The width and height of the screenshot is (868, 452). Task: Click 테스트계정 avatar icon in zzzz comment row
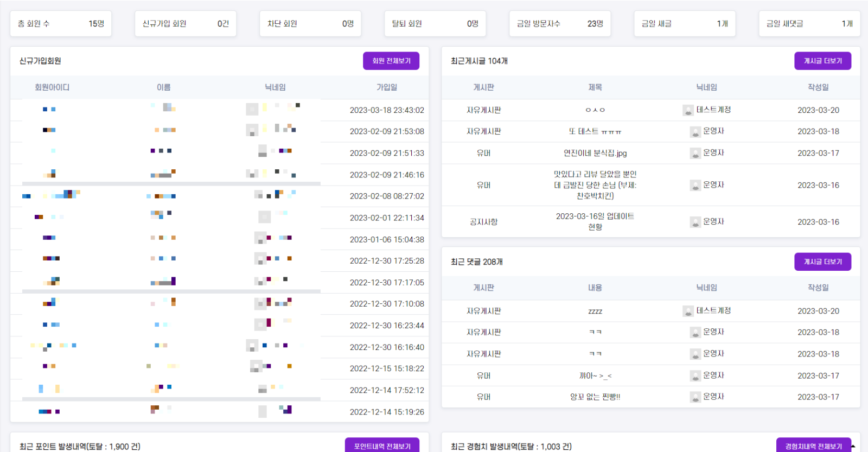pyautogui.click(x=688, y=311)
